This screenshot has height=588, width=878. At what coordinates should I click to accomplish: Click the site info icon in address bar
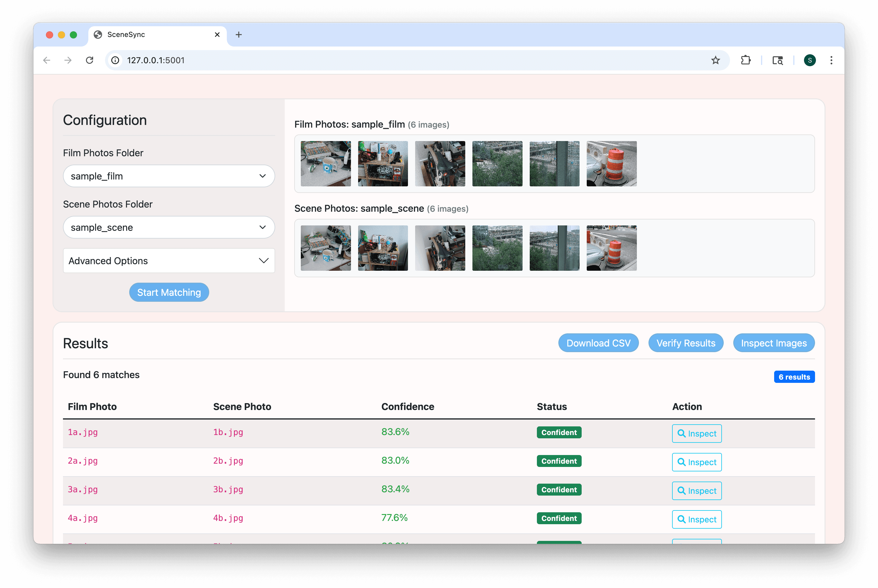(x=115, y=60)
